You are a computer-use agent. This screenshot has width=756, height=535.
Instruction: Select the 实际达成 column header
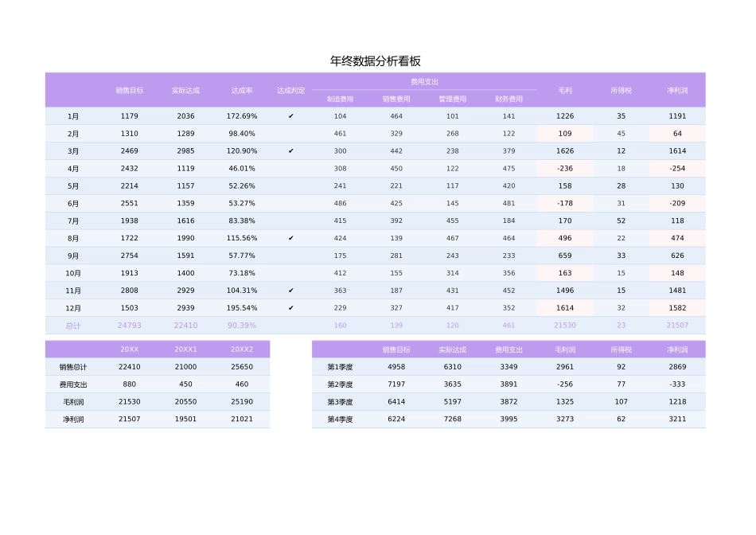[184, 90]
